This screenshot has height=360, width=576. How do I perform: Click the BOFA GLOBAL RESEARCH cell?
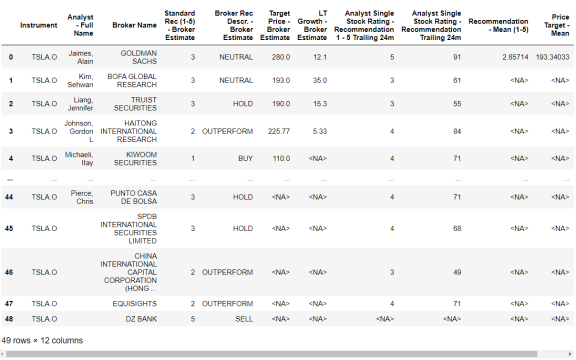pos(132,80)
